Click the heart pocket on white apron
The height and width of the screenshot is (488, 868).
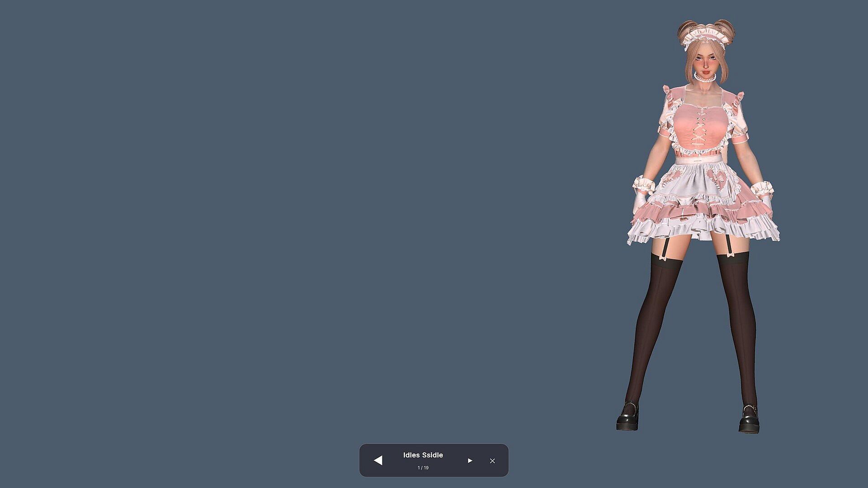pos(717,178)
